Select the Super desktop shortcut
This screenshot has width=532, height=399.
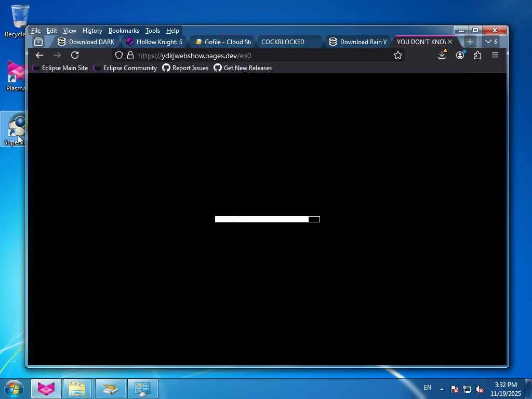(14, 129)
